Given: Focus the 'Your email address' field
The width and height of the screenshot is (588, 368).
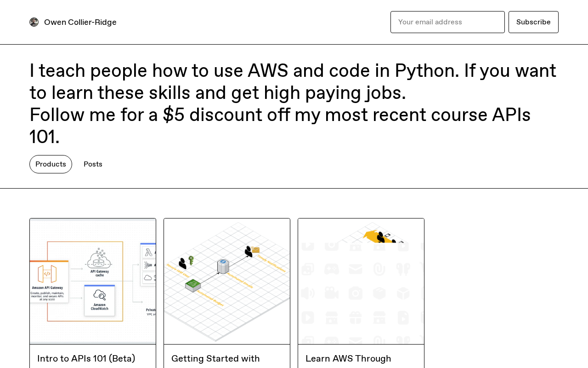Looking at the screenshot, I should tap(447, 22).
